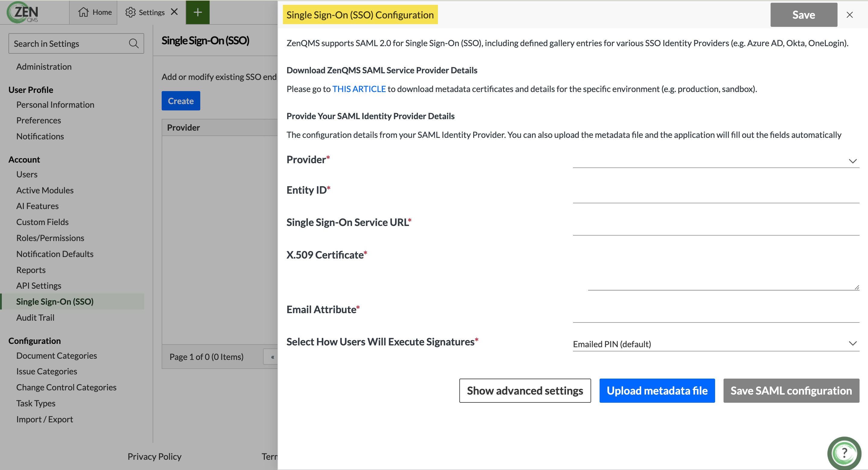Click the search magnifier icon in Settings

(x=134, y=43)
